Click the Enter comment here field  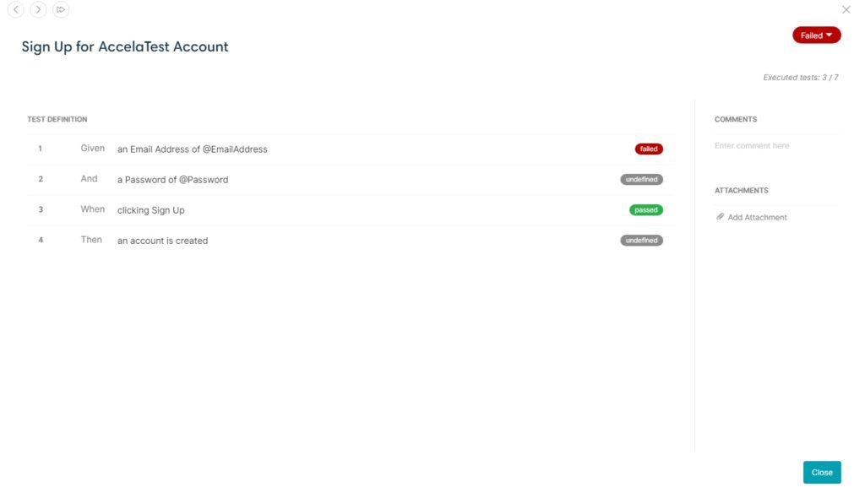[776, 145]
